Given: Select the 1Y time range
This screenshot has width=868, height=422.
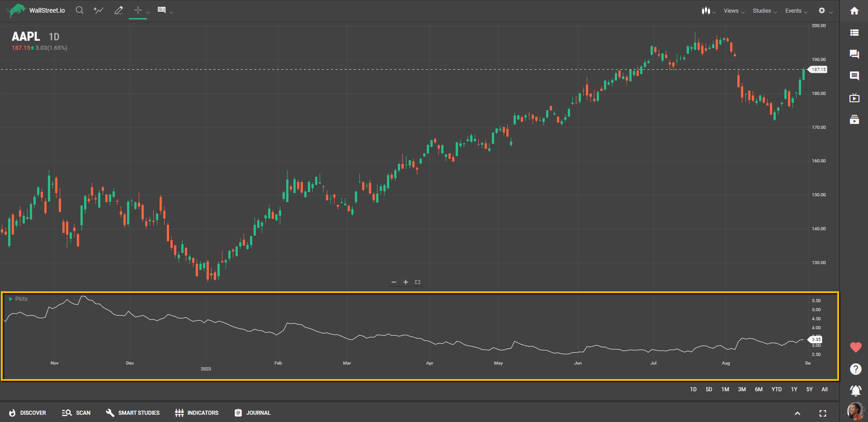Looking at the screenshot, I should [x=794, y=389].
